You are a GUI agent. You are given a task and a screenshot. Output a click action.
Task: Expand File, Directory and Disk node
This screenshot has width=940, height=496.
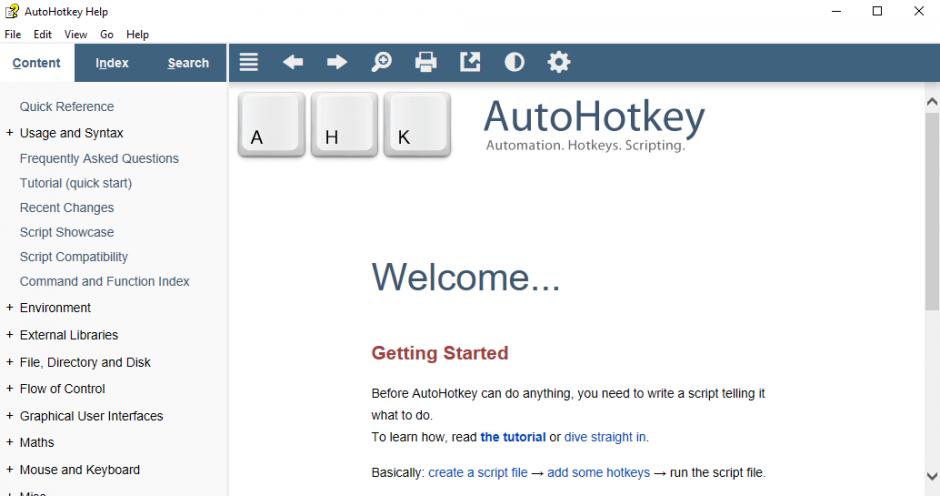[x=10, y=362]
